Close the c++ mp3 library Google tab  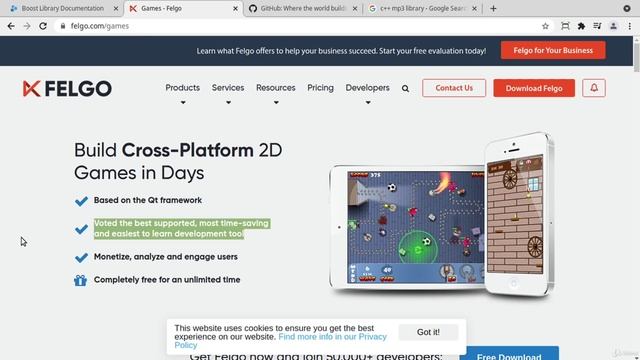(x=474, y=8)
